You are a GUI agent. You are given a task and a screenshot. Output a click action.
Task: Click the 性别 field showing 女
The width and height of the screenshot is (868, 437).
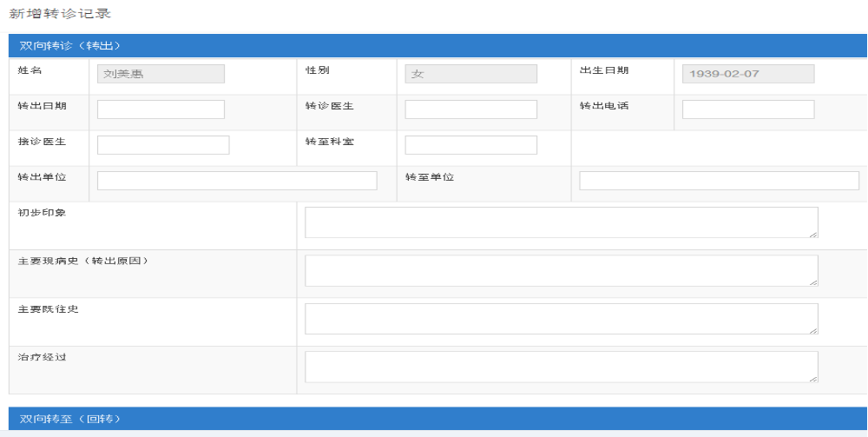[x=470, y=74]
